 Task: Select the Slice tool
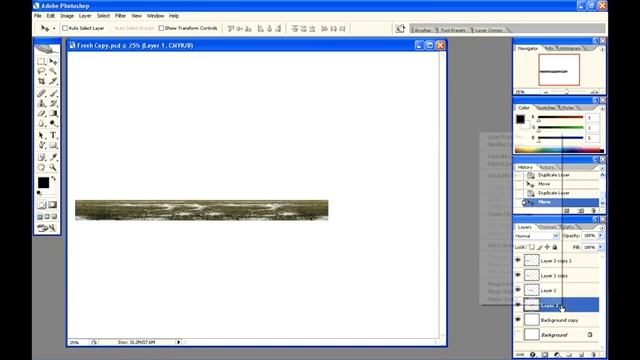click(x=53, y=81)
